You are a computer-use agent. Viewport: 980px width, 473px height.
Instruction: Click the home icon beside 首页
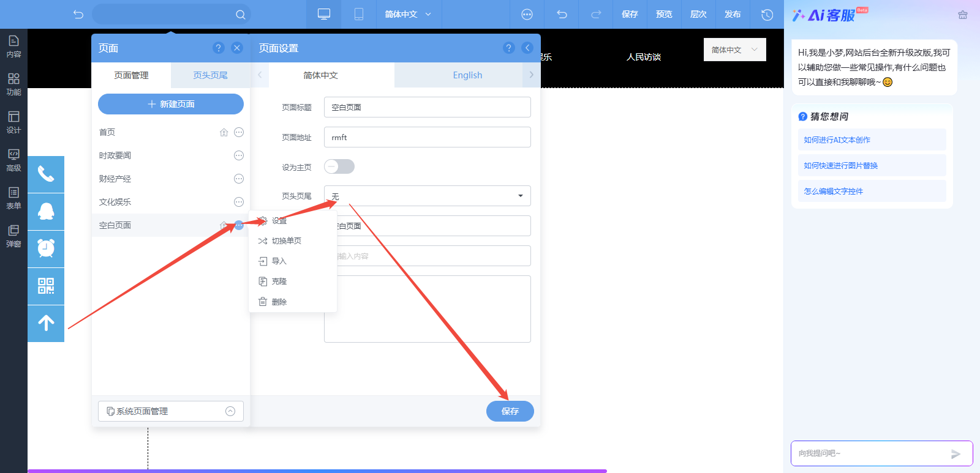point(224,132)
